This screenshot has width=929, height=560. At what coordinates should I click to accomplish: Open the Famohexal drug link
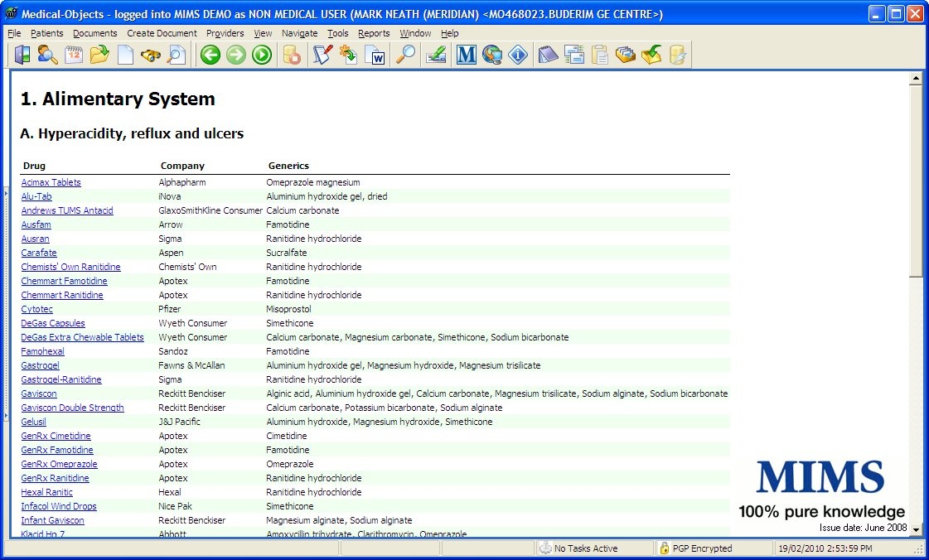[x=42, y=351]
